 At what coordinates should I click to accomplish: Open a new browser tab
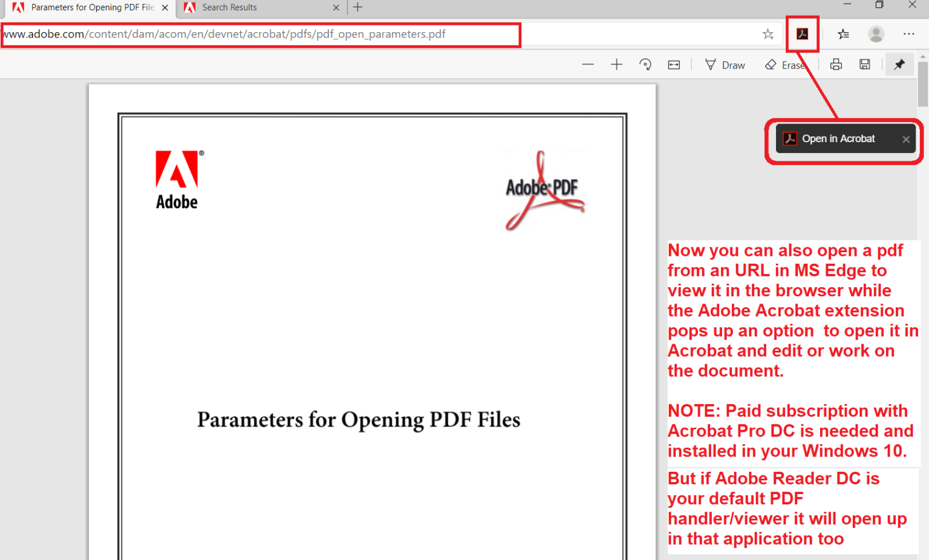[x=357, y=8]
